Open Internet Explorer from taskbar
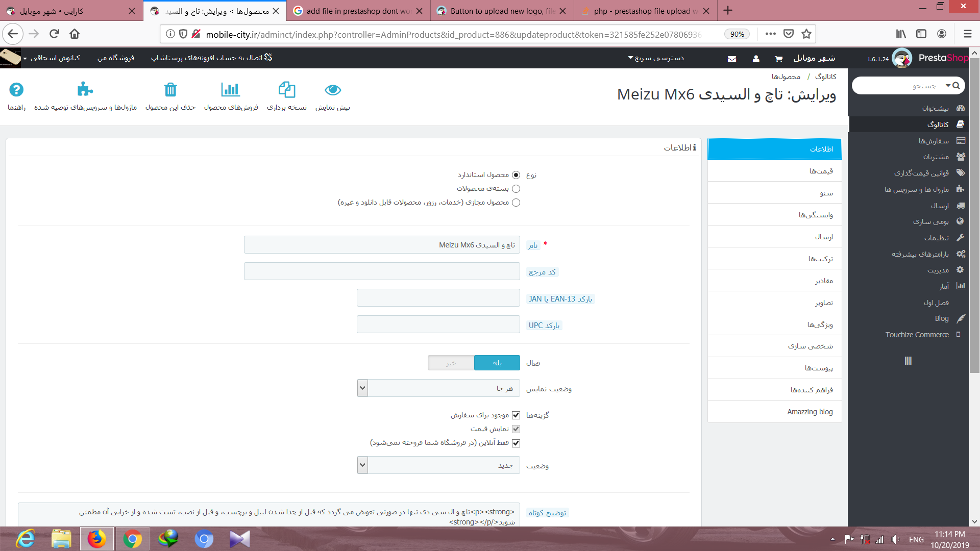The height and width of the screenshot is (551, 980). coord(26,539)
